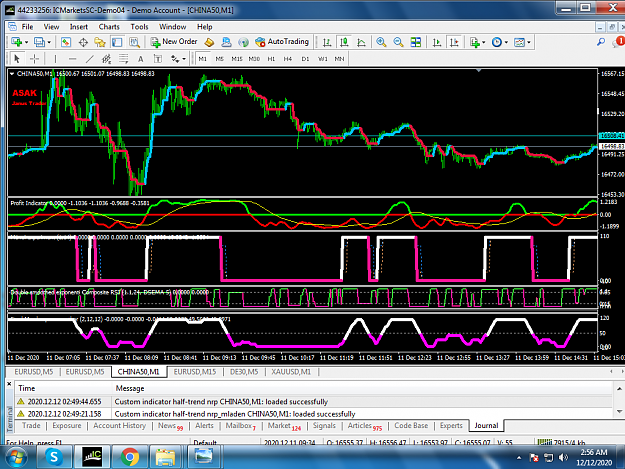Toggle AutoTrading on or off
The image size is (625, 469).
(x=282, y=42)
